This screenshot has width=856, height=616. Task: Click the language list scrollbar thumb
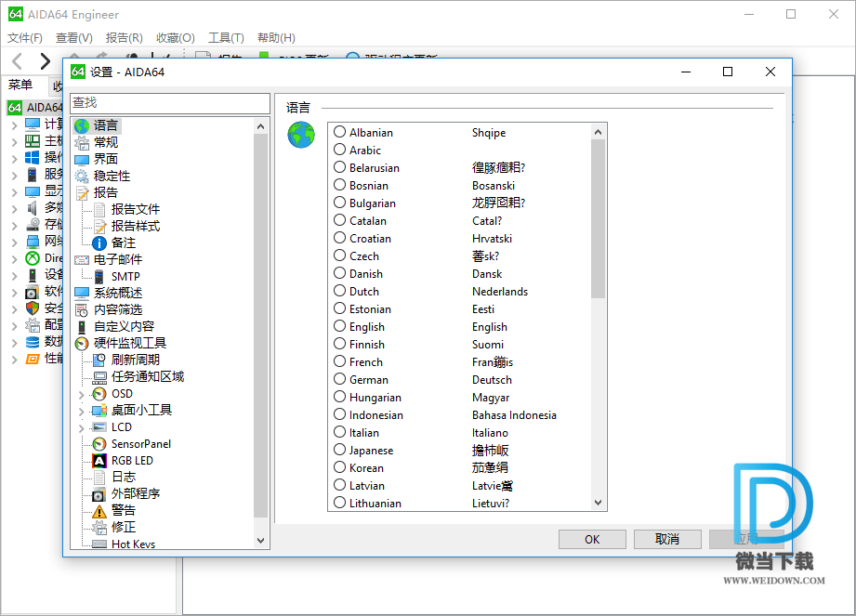click(x=598, y=218)
